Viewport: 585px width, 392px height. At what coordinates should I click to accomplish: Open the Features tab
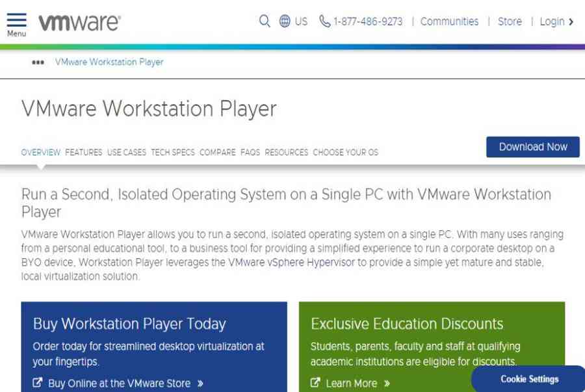84,152
